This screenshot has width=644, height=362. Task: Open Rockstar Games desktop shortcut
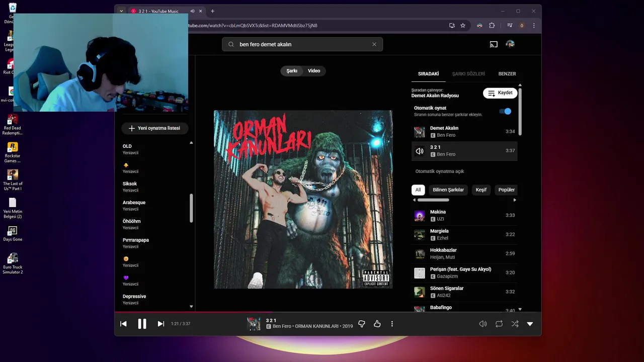[13, 152]
